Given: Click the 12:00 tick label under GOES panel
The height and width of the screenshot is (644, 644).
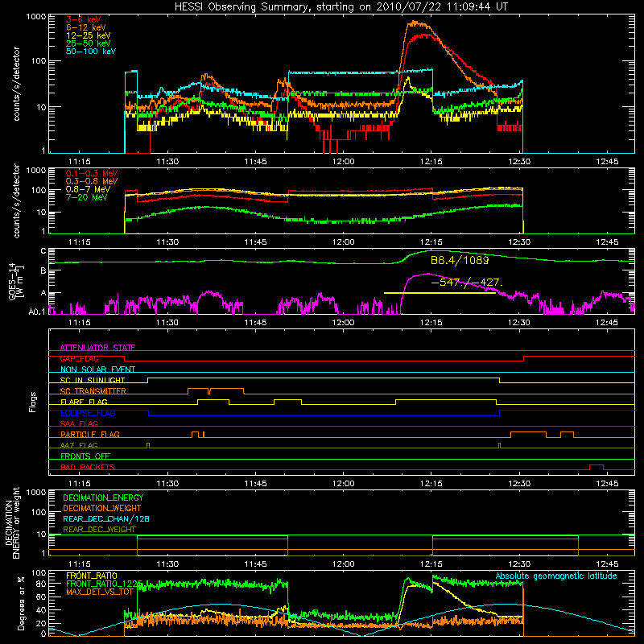Looking at the screenshot, I should 344,323.
